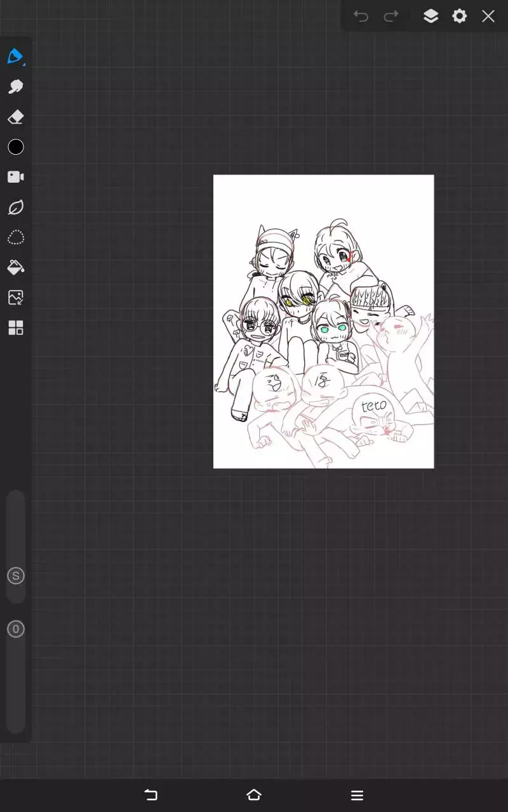Undo the last stroke
508x812 pixels.
(x=361, y=16)
